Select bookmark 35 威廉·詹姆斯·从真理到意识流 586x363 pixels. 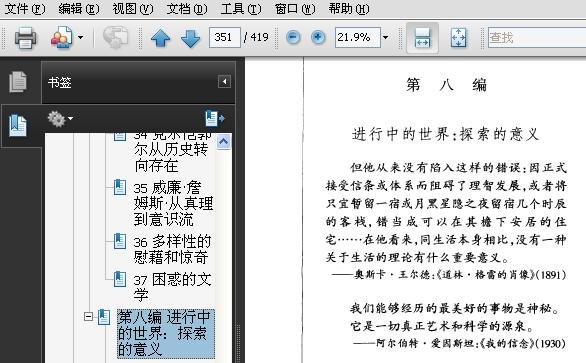(173, 203)
